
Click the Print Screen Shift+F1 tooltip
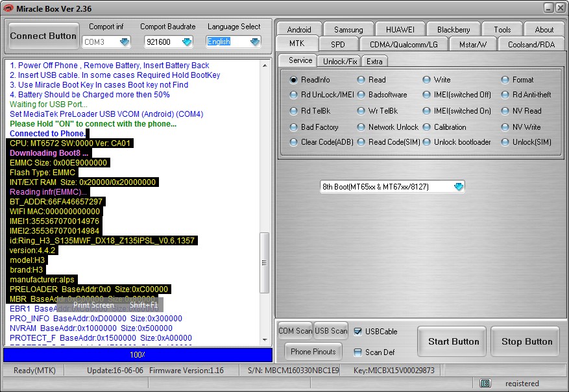point(110,305)
